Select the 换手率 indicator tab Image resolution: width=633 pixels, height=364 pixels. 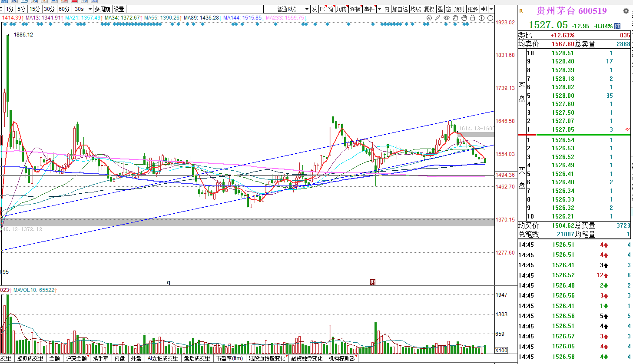click(101, 358)
